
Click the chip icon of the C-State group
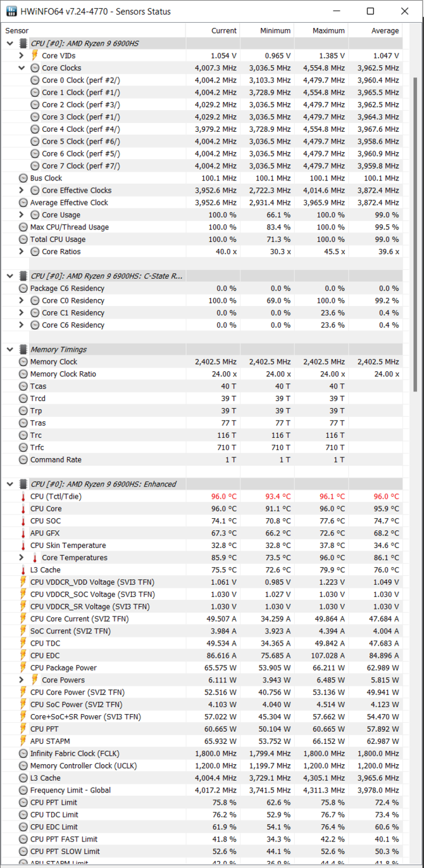coord(23,276)
